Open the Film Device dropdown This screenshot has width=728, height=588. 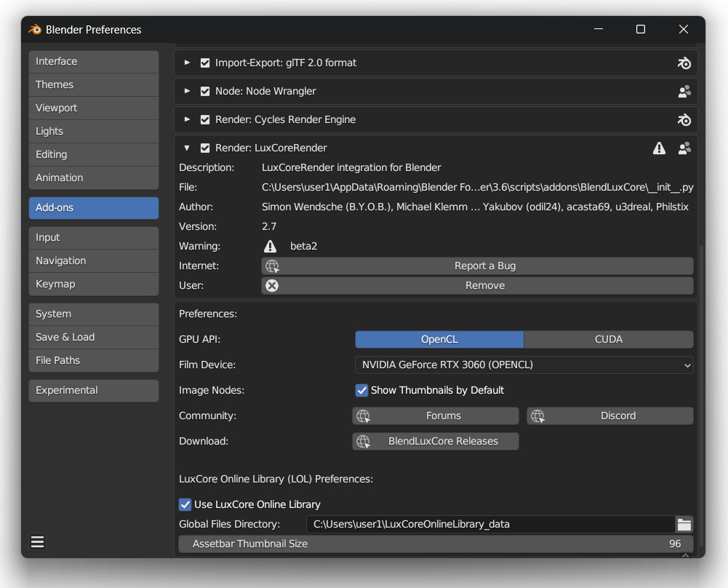point(524,365)
